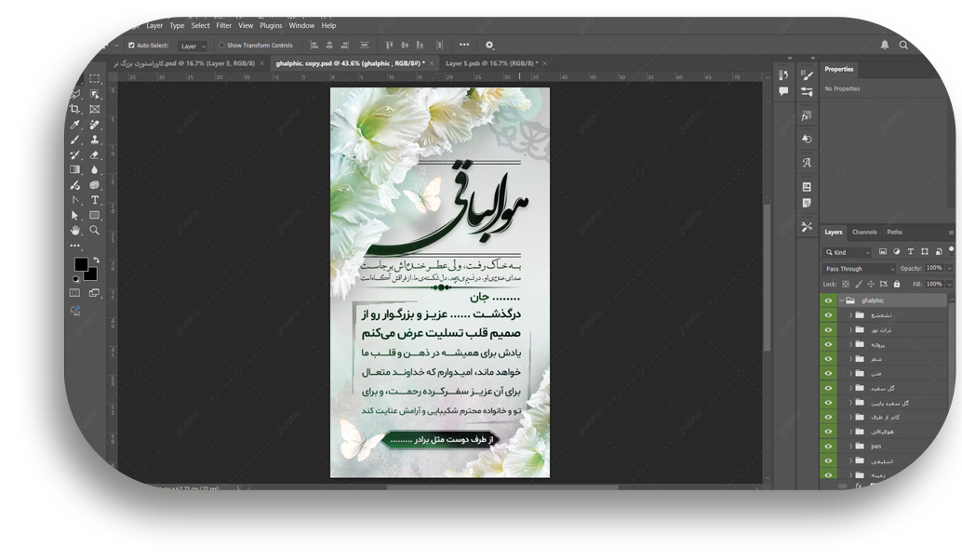Click the foreground color swatch

81,264
